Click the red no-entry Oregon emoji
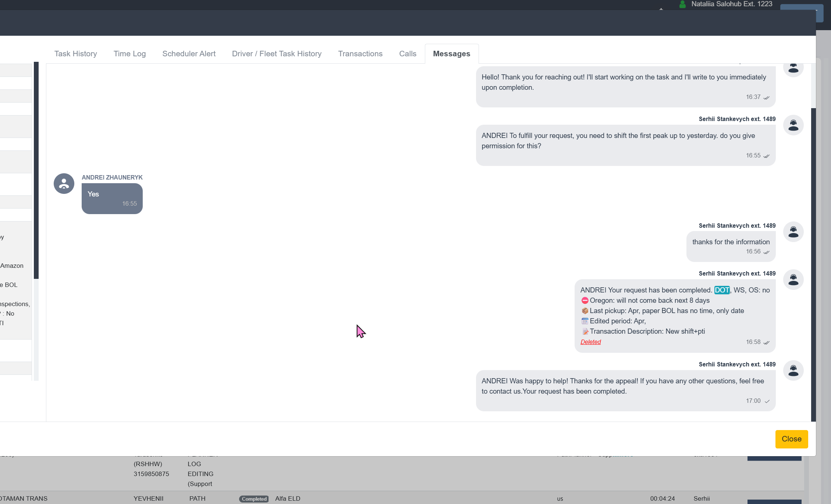Image resolution: width=831 pixels, height=504 pixels. (585, 301)
